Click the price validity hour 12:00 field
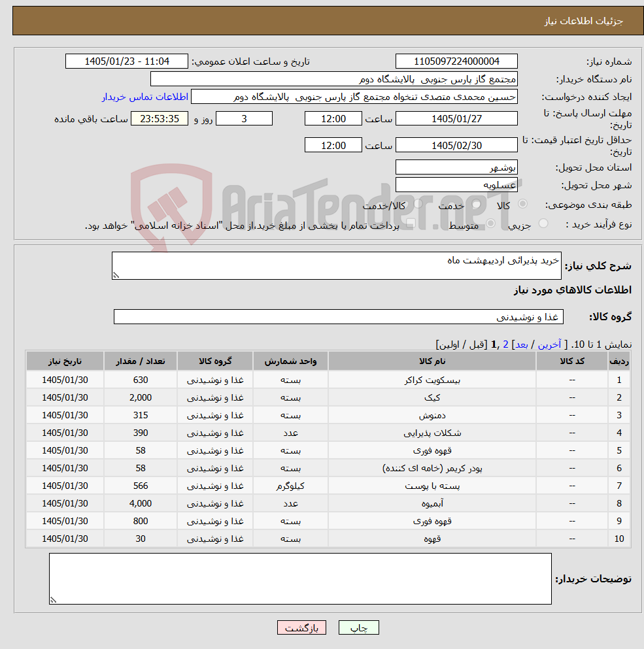Screen dimensions: 644x649 tap(333, 145)
